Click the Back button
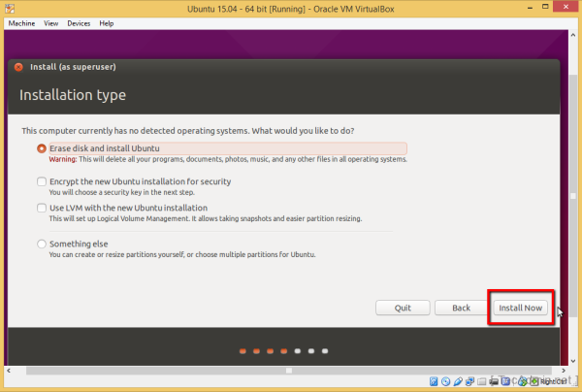This screenshot has width=582, height=392. tap(461, 308)
